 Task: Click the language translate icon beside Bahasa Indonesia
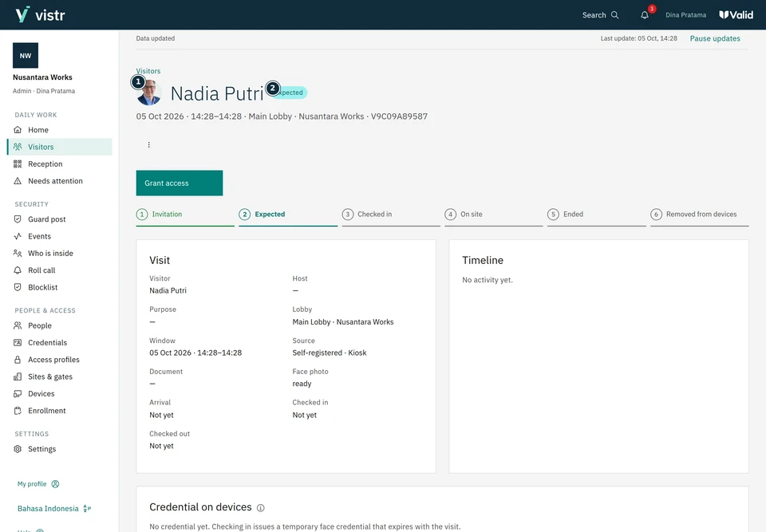[x=87, y=509]
